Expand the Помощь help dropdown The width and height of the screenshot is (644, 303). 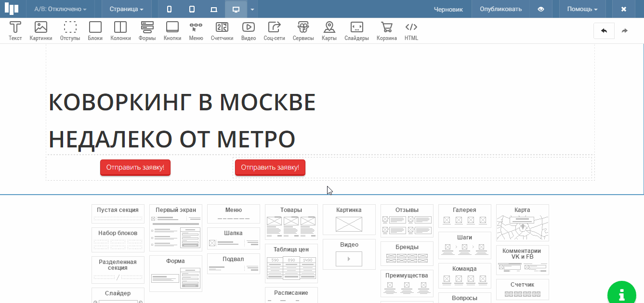582,9
